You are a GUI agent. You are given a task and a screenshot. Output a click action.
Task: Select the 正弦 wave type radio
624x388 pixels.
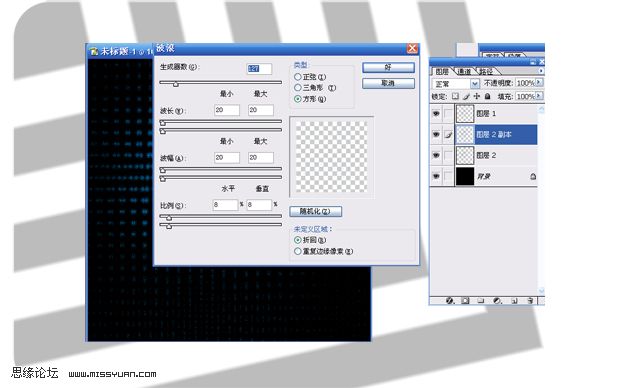pos(298,76)
